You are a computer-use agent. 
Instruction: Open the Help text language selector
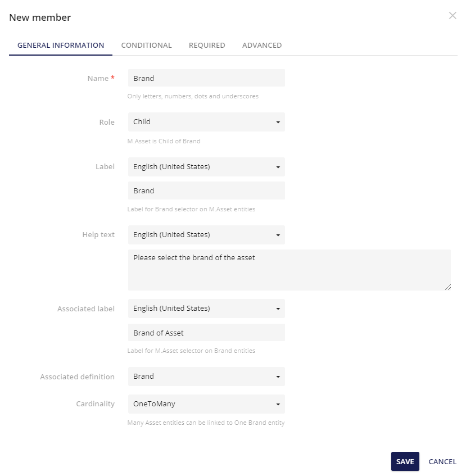pyautogui.click(x=206, y=235)
